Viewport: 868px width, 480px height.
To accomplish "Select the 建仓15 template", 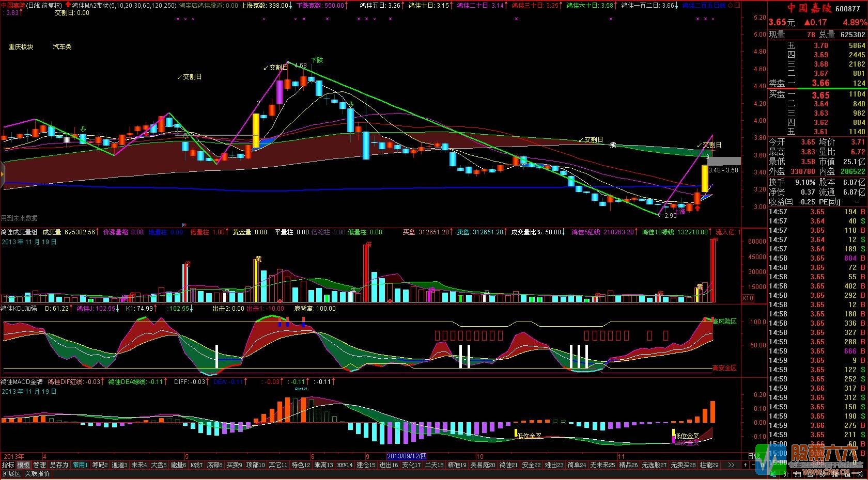I will [366, 465].
